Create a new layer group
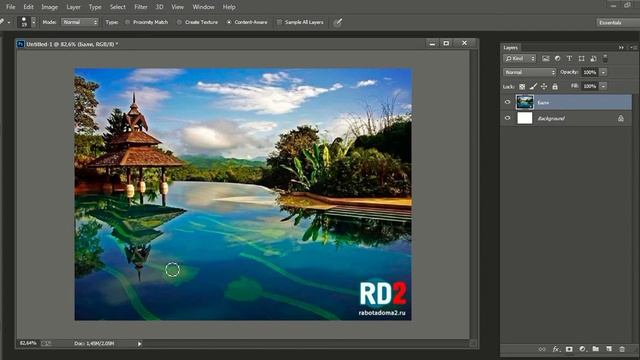 pos(596,349)
